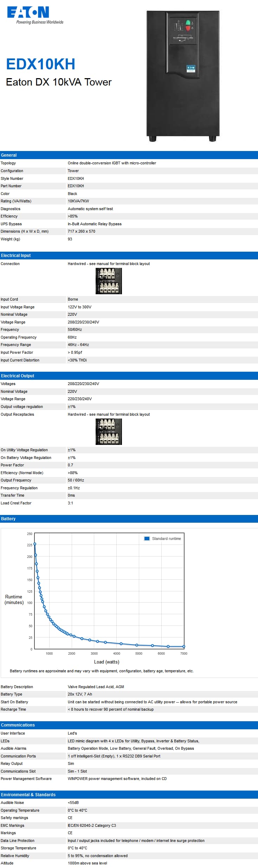Select Battery Type '20x 12V, 7 Ah'
Screen dimensions: 258x868
(80, 694)
